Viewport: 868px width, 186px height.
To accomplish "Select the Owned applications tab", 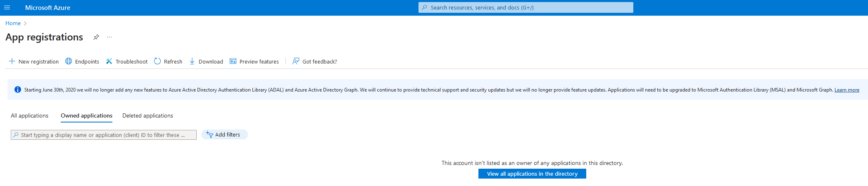I will click(x=86, y=115).
